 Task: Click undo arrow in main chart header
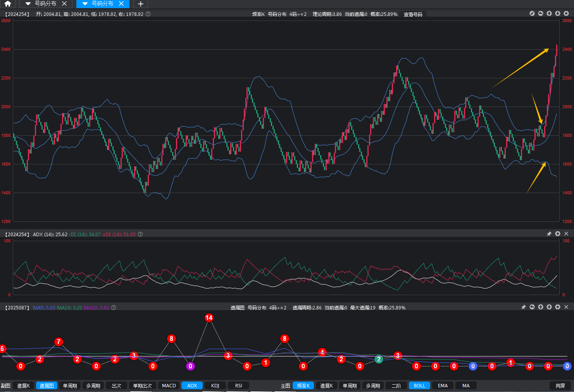tap(541, 13)
